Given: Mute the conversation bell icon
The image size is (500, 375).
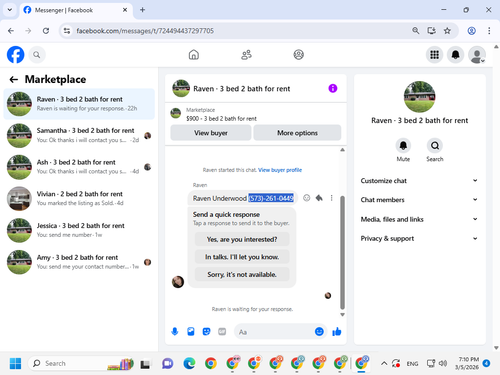Looking at the screenshot, I should click(x=403, y=146).
